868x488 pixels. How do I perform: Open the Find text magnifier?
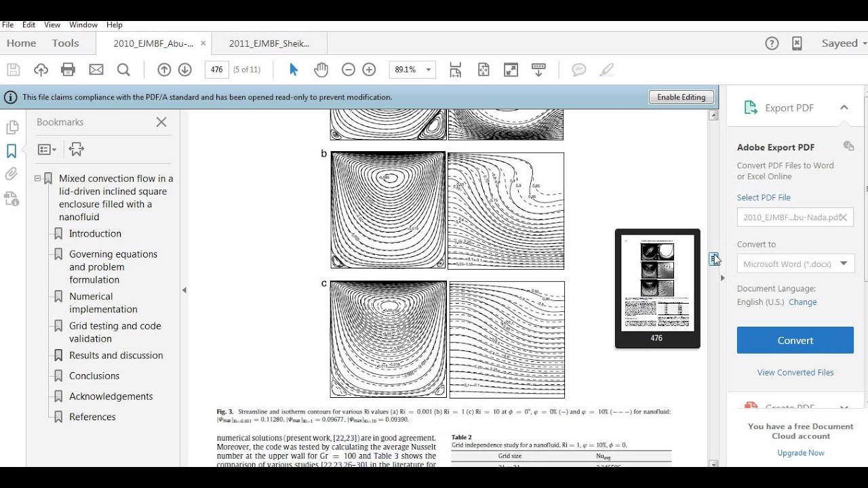click(x=123, y=69)
